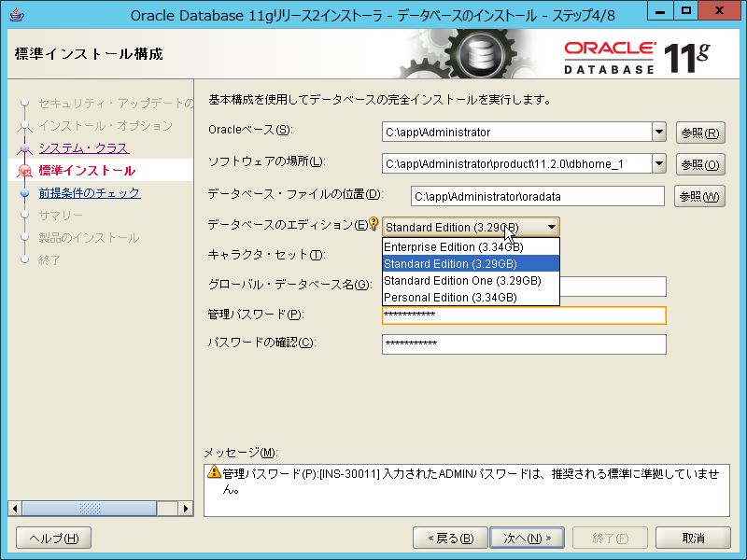Go back with the 戻る(B) button
Image resolution: width=747 pixels, height=560 pixels.
[x=450, y=539]
